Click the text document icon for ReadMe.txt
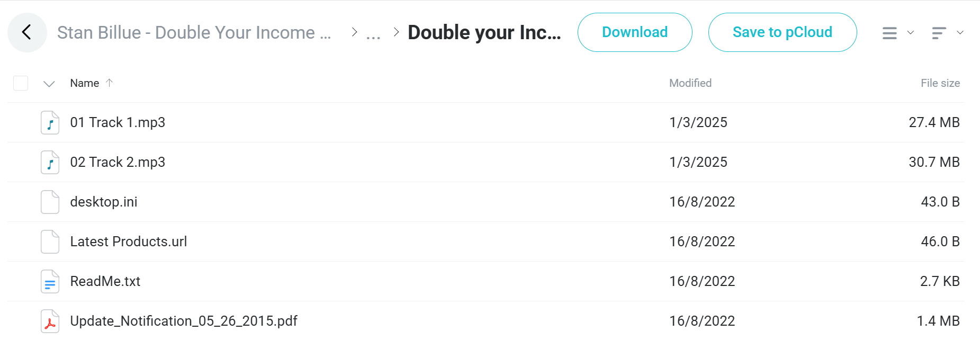Viewport: 980px width, 340px height. 50,281
